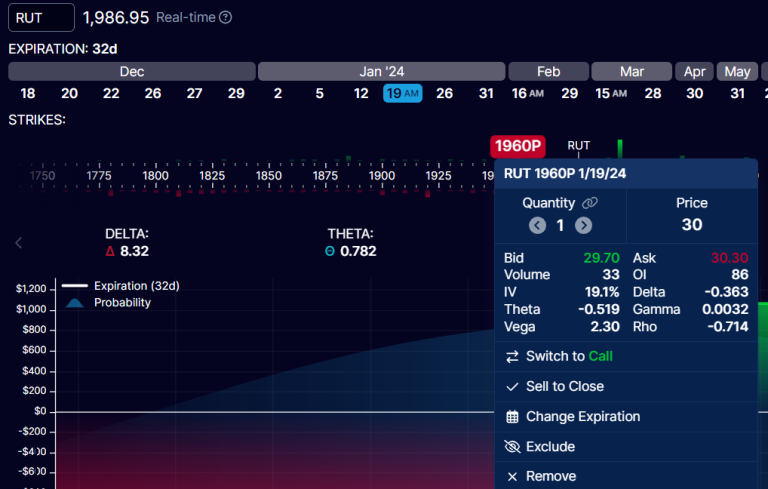This screenshot has height=489, width=768.
Task: Click the Real-time help question mark icon
Action: [x=225, y=17]
